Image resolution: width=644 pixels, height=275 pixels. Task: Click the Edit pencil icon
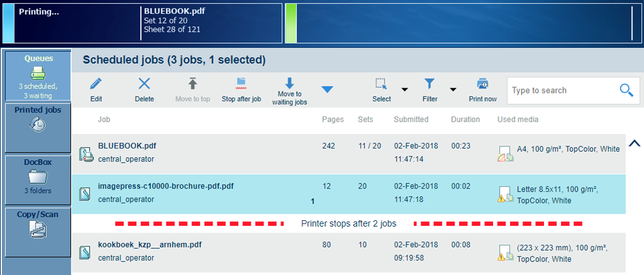click(96, 84)
